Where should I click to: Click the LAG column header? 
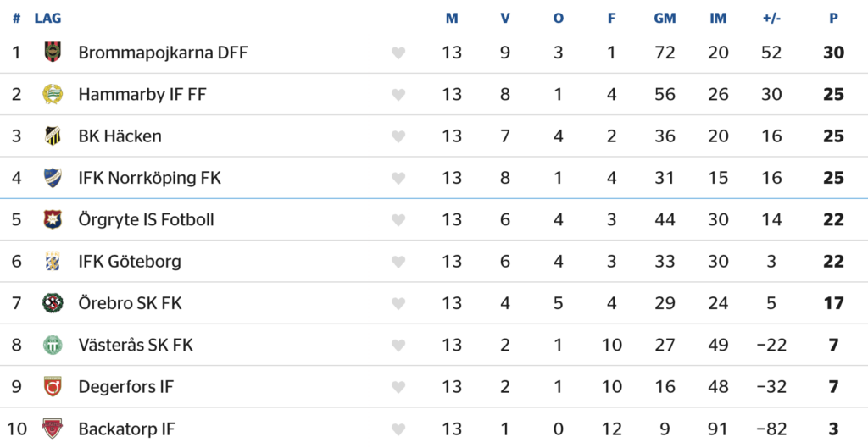[47, 19]
